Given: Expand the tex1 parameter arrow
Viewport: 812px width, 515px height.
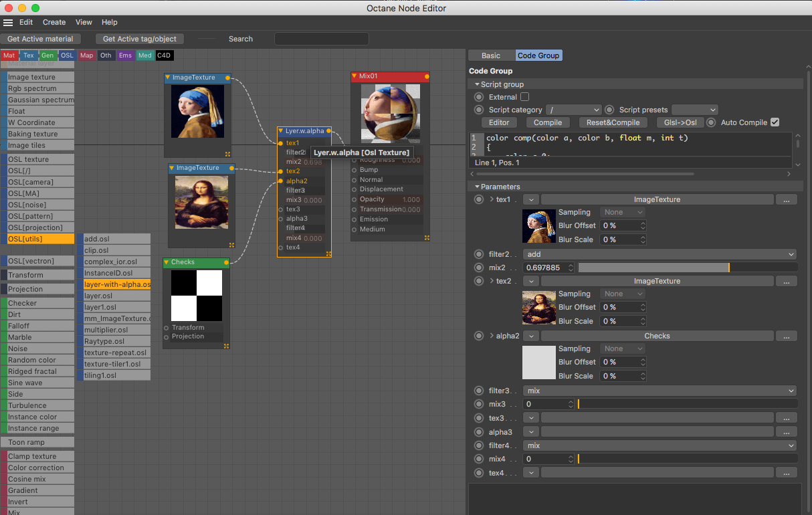Looking at the screenshot, I should pyautogui.click(x=492, y=199).
